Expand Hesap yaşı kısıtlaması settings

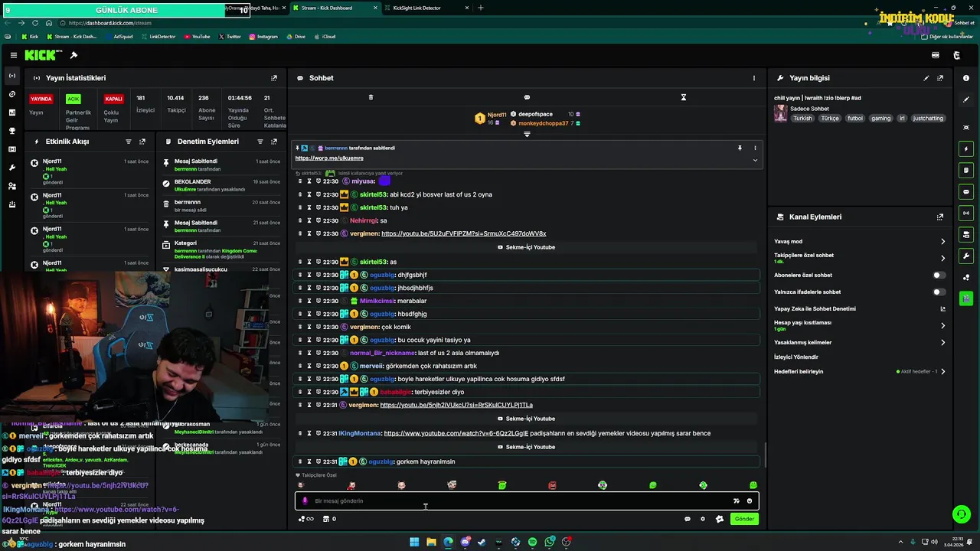coord(942,326)
